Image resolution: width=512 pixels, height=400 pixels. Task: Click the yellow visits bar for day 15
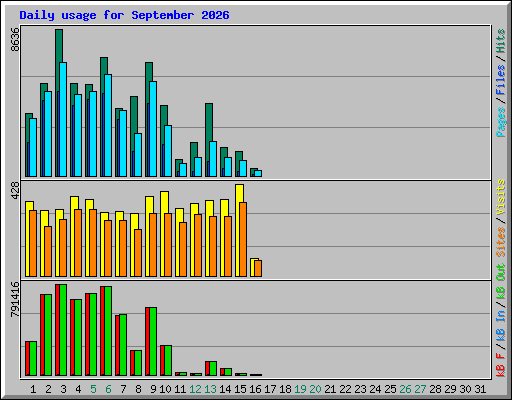point(239,193)
